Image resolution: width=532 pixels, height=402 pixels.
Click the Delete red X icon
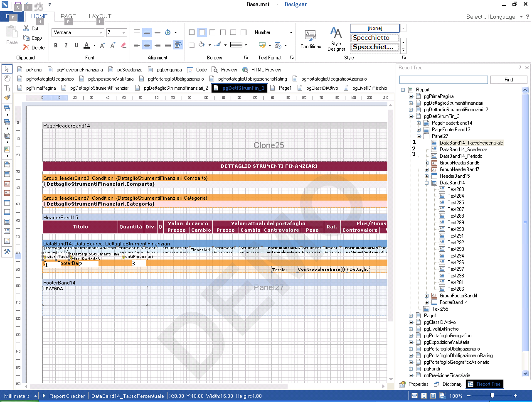(26, 47)
